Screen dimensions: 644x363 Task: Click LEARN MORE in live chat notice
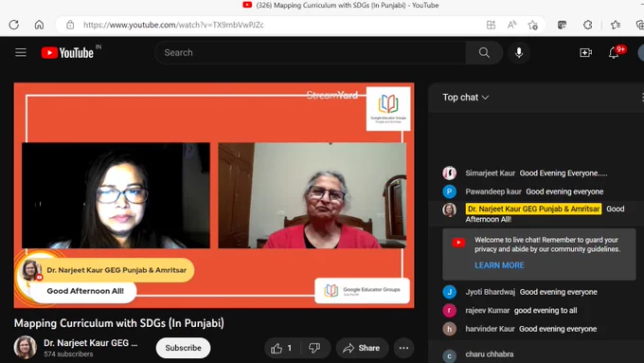click(x=499, y=265)
